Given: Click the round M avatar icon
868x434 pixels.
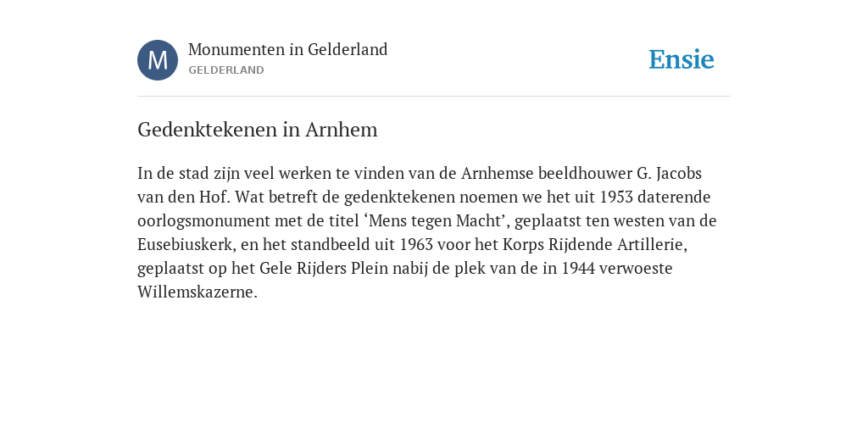Looking at the screenshot, I should point(158,60).
